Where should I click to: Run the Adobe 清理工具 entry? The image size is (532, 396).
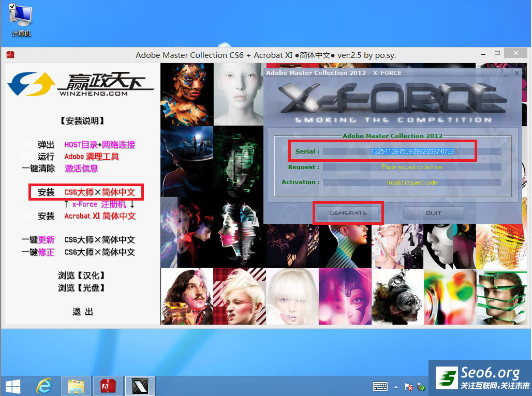click(78, 157)
